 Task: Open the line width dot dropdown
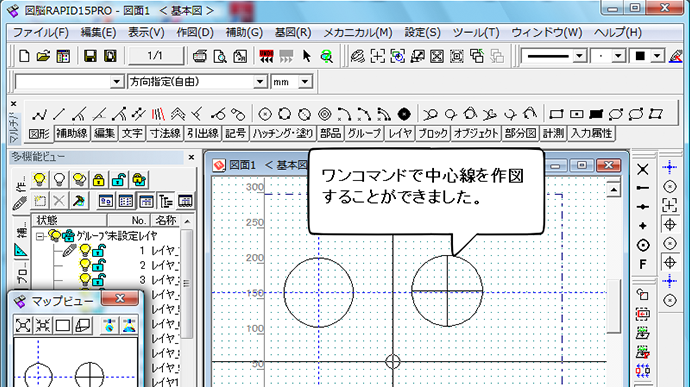coord(618,56)
